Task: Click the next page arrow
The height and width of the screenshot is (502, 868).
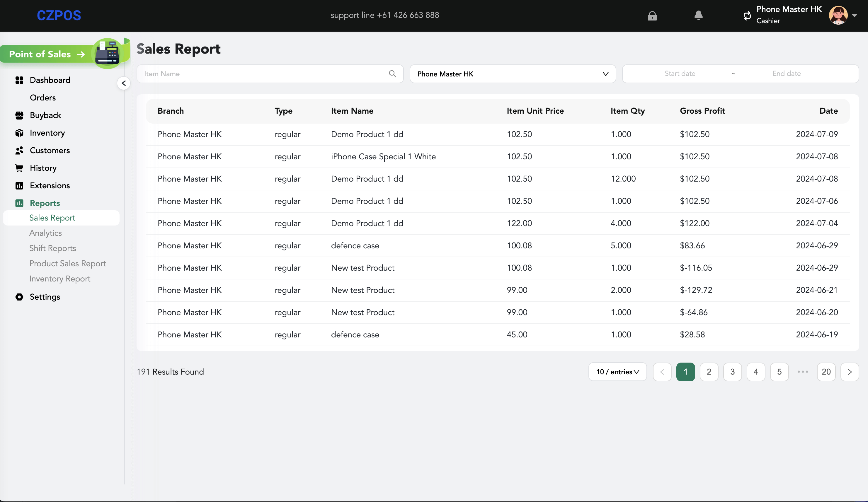Action: (850, 372)
